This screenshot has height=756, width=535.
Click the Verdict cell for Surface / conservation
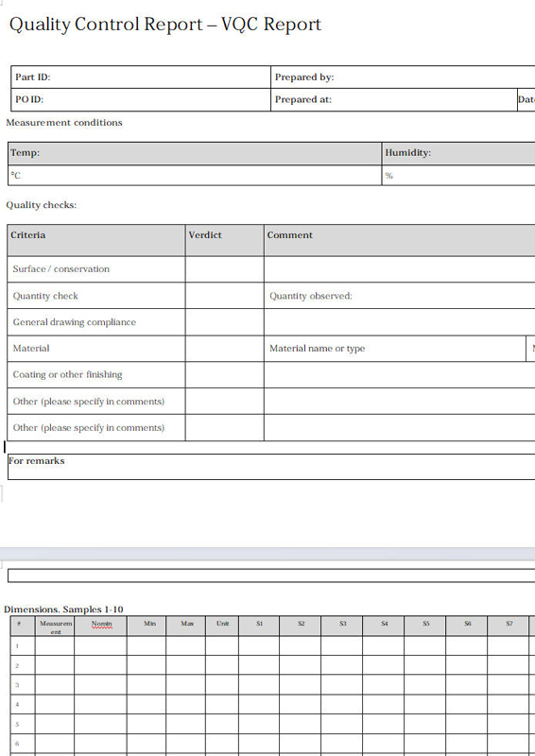click(224, 269)
